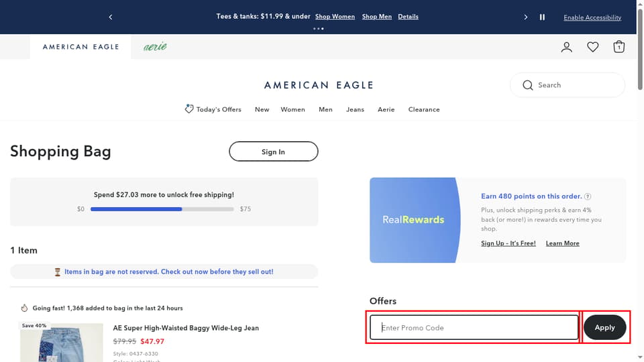The image size is (644, 362).
Task: Click the free shipping progress bar
Action: [x=162, y=209]
